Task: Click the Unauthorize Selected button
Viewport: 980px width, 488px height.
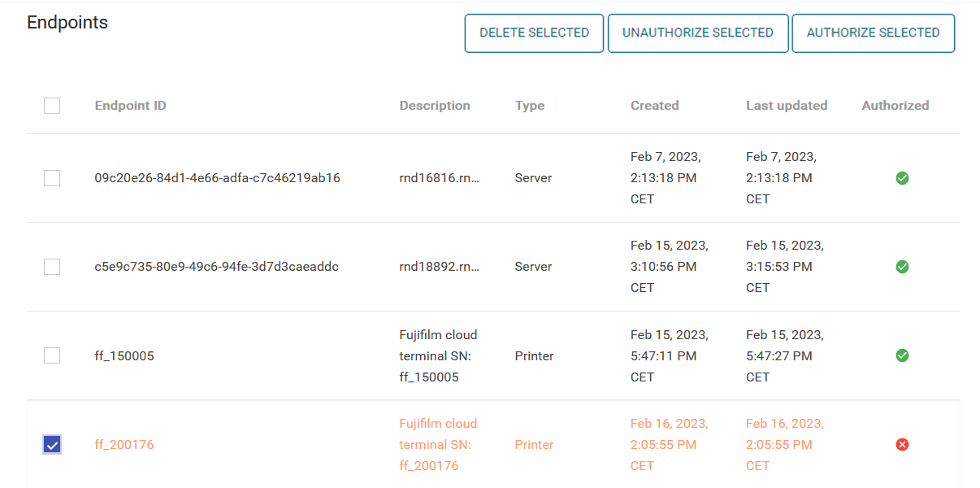Action: pyautogui.click(x=698, y=33)
